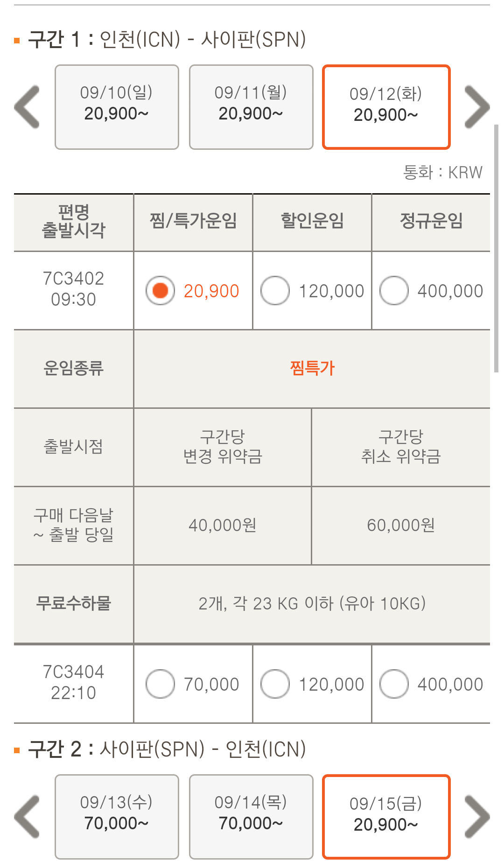
Task: Click the 7C3404 22:10 flight cell
Action: click(74, 682)
